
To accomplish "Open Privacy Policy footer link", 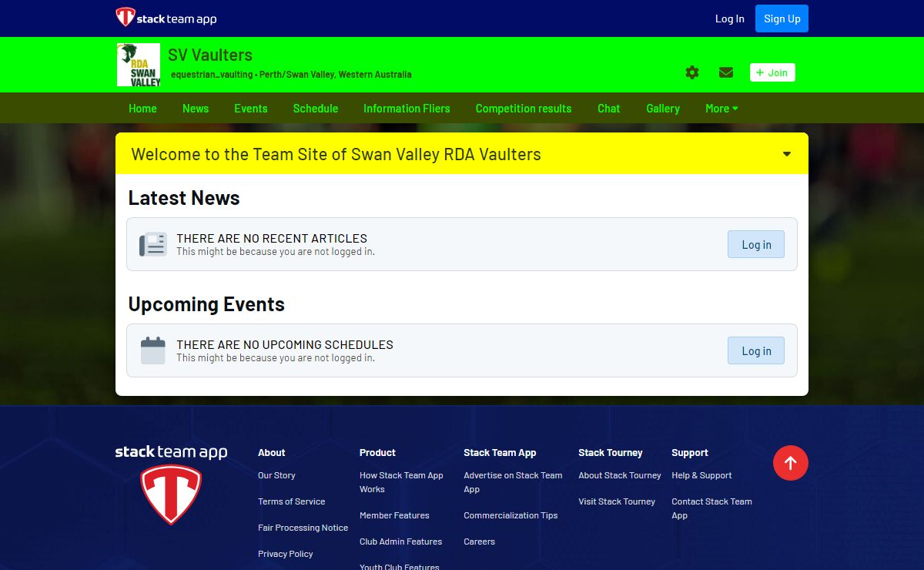I will click(x=286, y=554).
